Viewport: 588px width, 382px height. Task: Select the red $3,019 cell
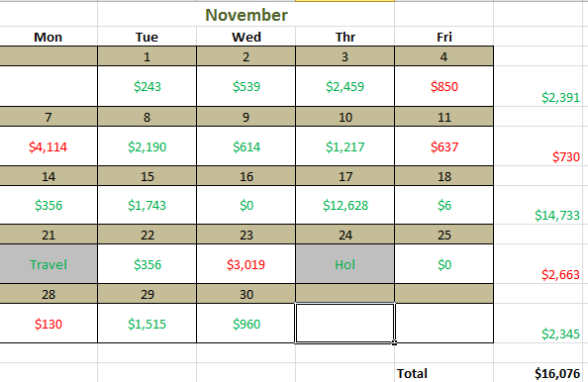(x=246, y=264)
